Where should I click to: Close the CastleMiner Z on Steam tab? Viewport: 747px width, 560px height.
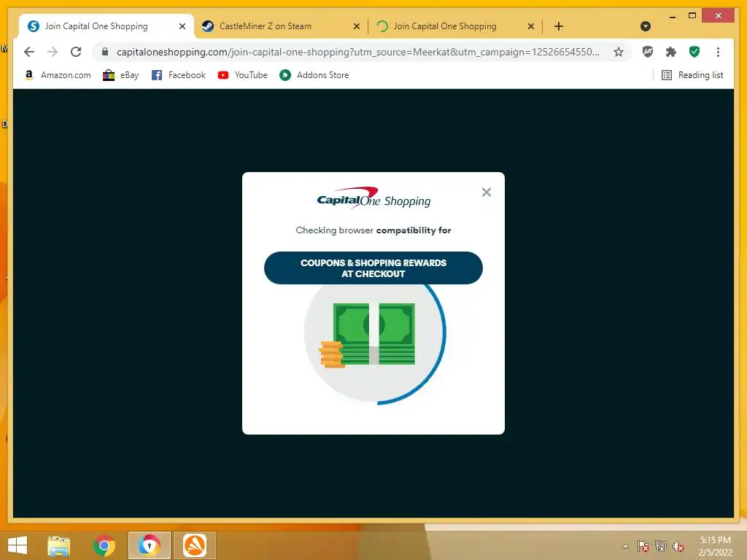356,26
